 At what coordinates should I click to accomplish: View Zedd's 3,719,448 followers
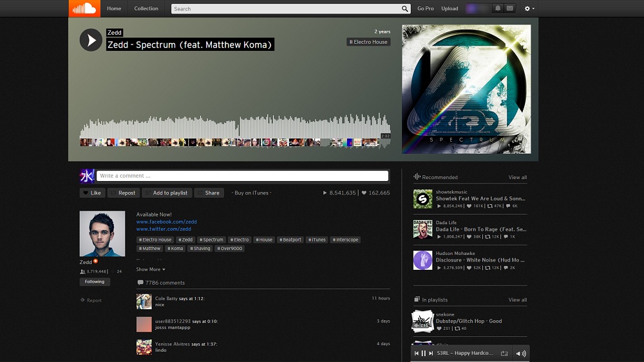pos(93,272)
